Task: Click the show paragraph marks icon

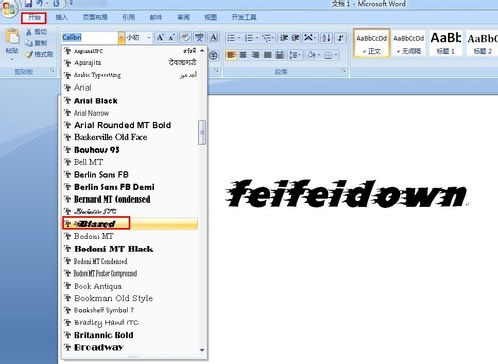Action: pyautogui.click(x=341, y=38)
